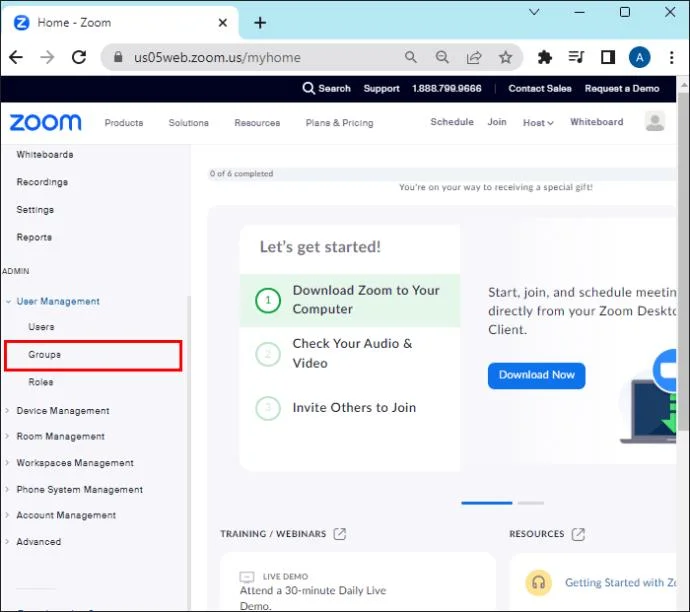
Task: Click the Zoom logo in header
Action: click(x=45, y=122)
